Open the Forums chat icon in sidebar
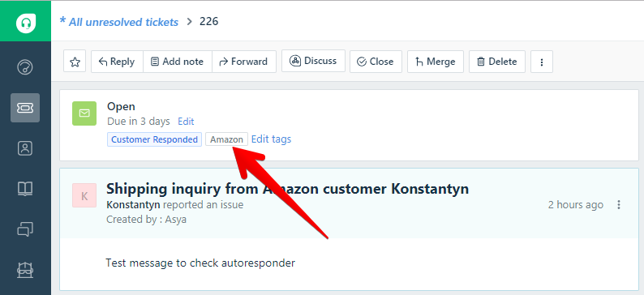Viewport: 644px width, 295px height. click(25, 229)
